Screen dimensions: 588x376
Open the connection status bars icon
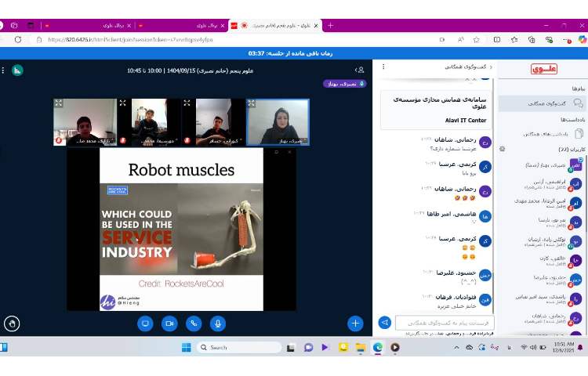(x=16, y=70)
